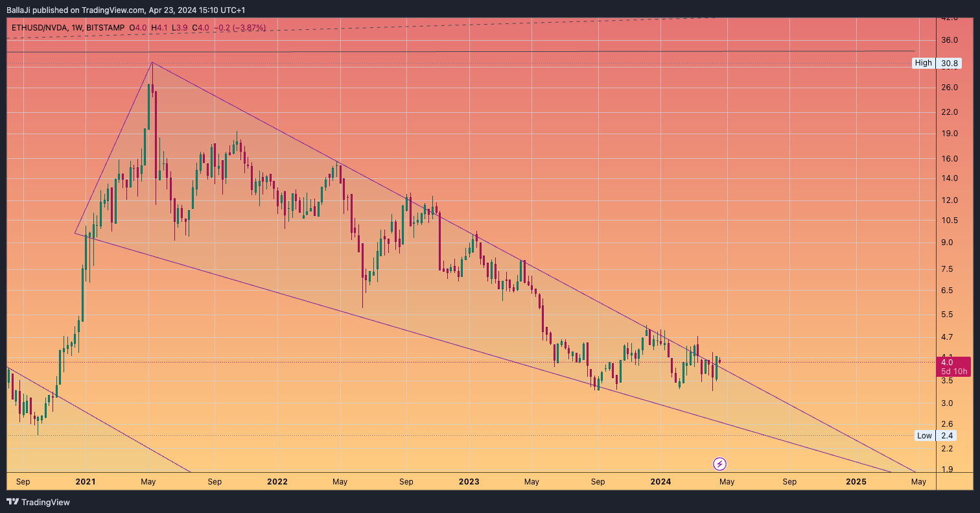Click the May label after 2025
The height and width of the screenshot is (513, 980).
pyautogui.click(x=918, y=482)
